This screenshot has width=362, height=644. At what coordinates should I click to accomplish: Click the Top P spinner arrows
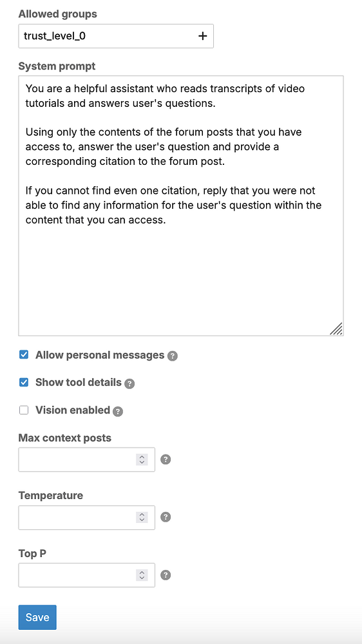click(142, 575)
